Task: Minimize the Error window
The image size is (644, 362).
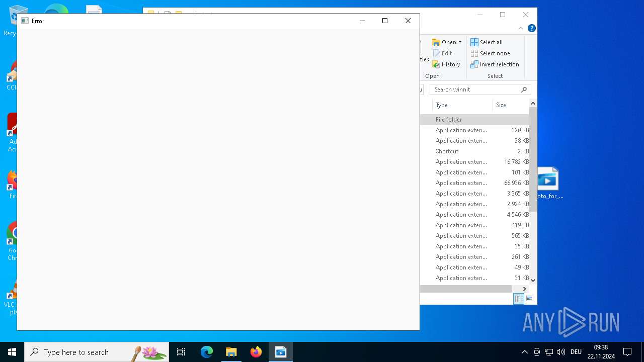Action: coord(362,21)
